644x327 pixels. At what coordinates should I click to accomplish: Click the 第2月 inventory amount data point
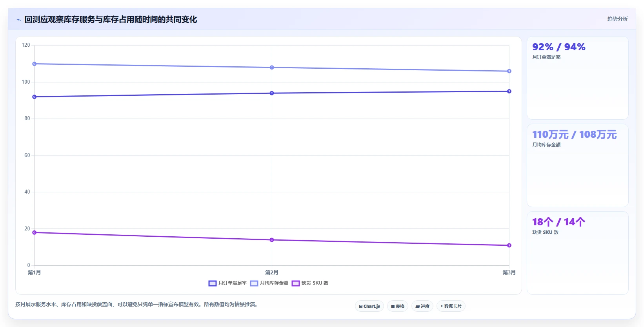click(x=272, y=68)
